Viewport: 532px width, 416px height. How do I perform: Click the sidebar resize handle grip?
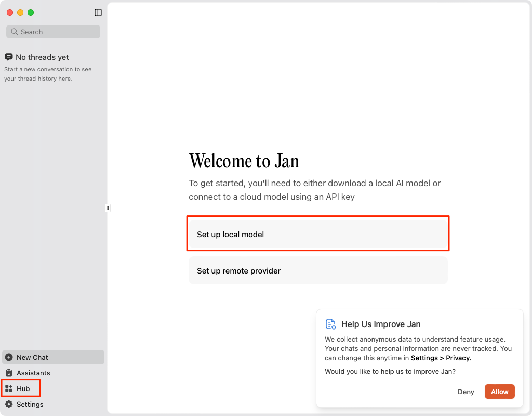108,208
